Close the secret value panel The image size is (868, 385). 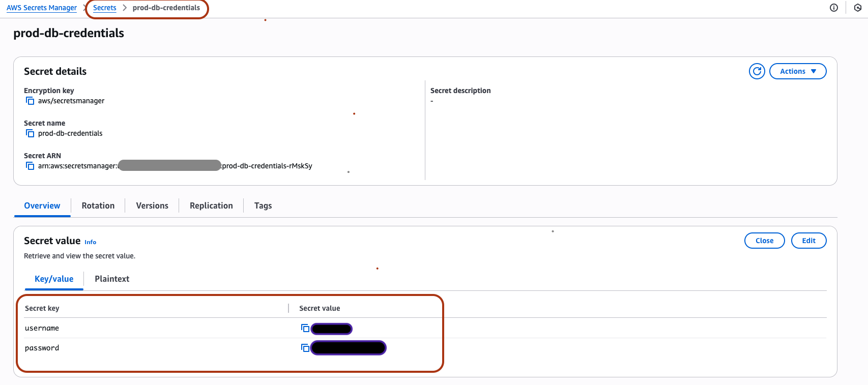pos(765,241)
